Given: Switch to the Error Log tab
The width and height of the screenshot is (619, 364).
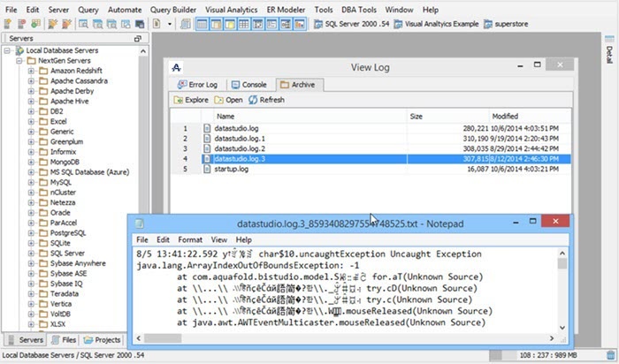Looking at the screenshot, I should click(x=197, y=85).
